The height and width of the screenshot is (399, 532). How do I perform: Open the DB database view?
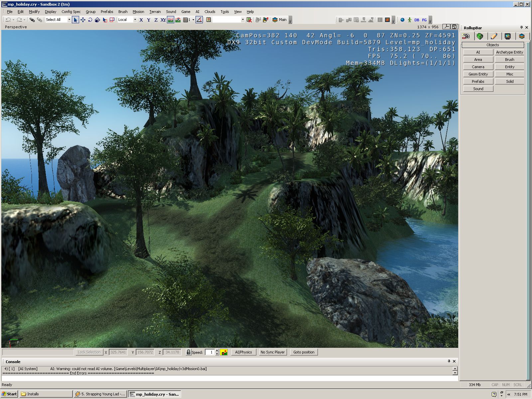tap(417, 20)
